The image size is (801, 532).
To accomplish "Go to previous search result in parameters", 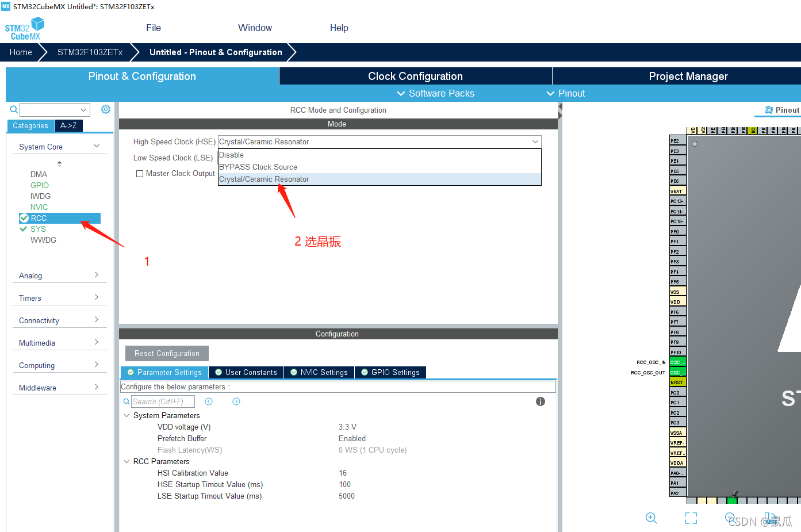I will (x=209, y=401).
